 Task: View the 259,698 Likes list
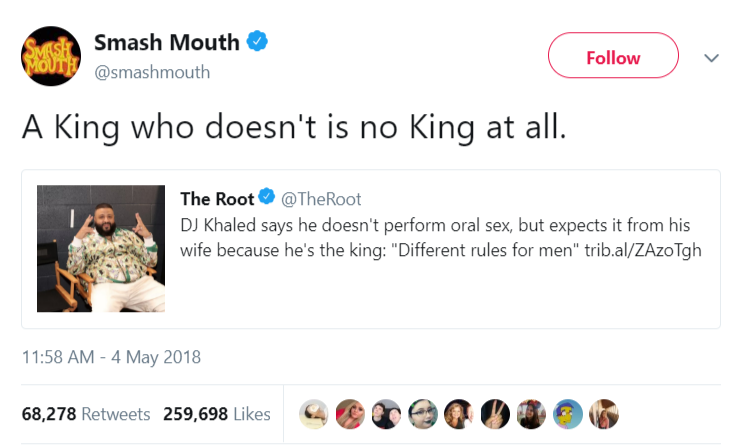217,413
